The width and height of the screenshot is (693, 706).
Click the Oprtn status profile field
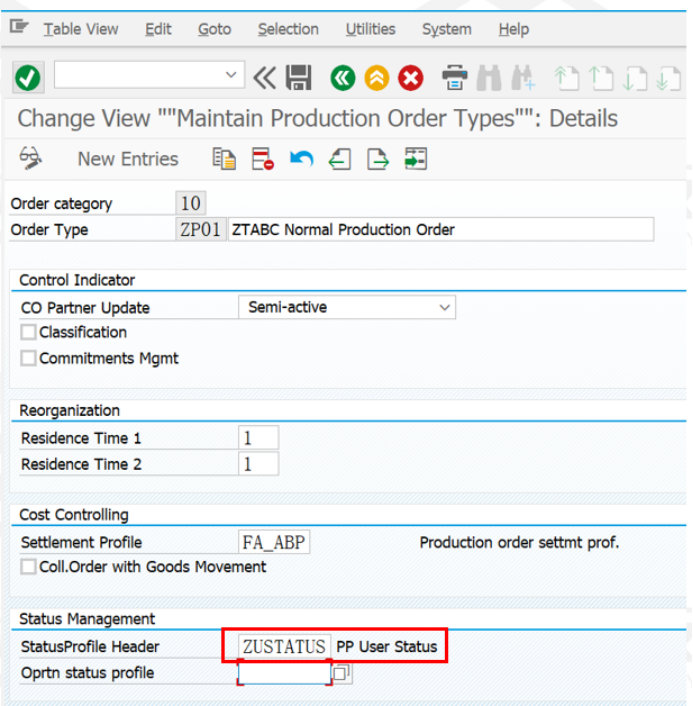pos(284,674)
